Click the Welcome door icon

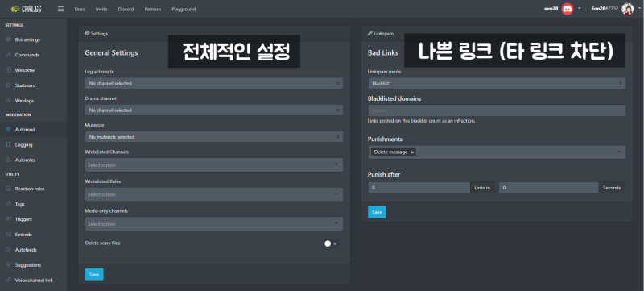(x=8, y=70)
